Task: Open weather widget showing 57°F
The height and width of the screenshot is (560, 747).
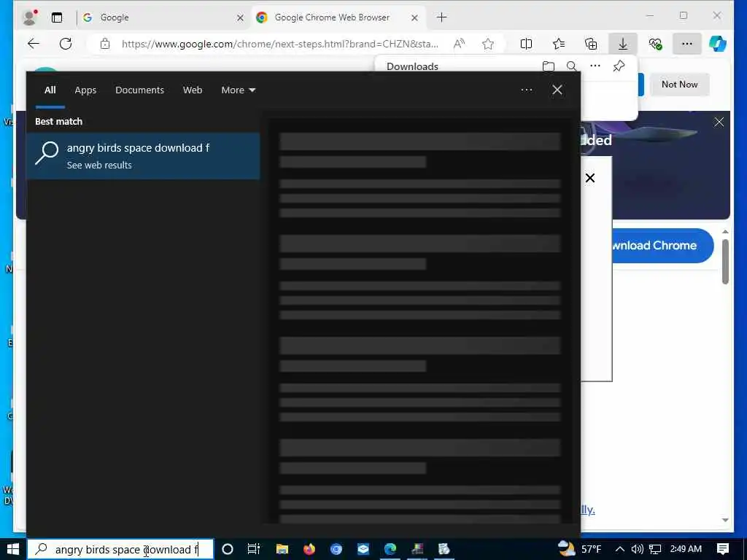Action: (579, 549)
